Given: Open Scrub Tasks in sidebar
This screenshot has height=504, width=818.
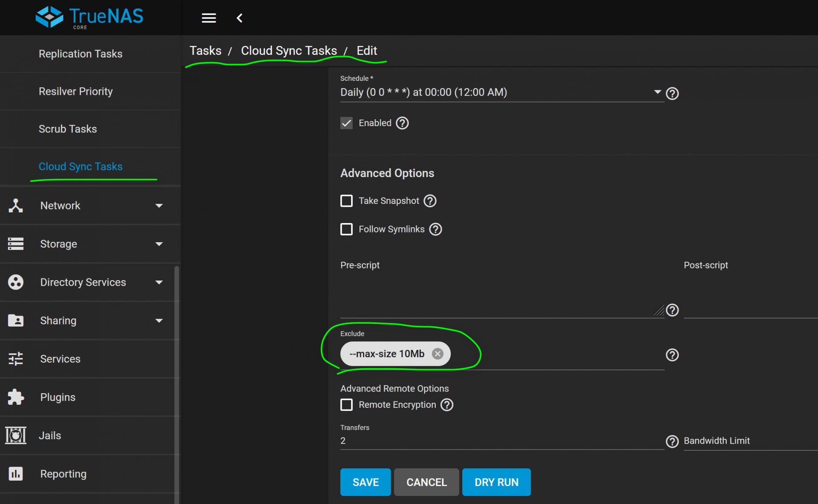Looking at the screenshot, I should coord(90,129).
